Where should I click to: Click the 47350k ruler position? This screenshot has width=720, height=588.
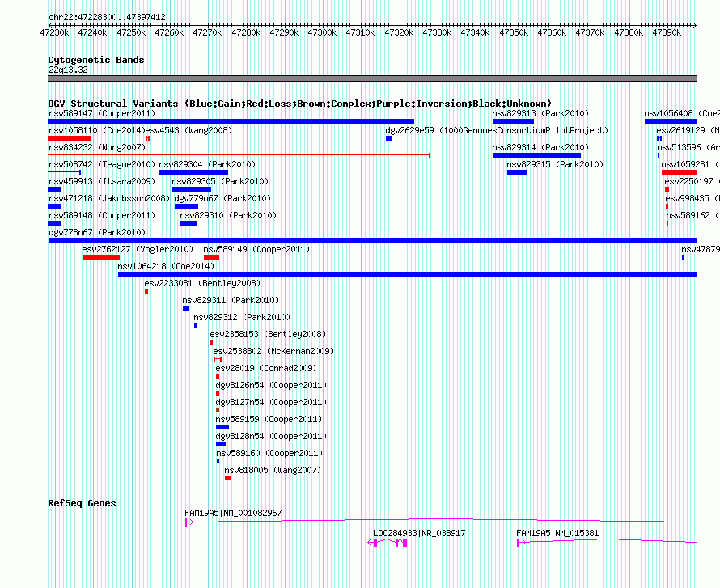point(514,32)
